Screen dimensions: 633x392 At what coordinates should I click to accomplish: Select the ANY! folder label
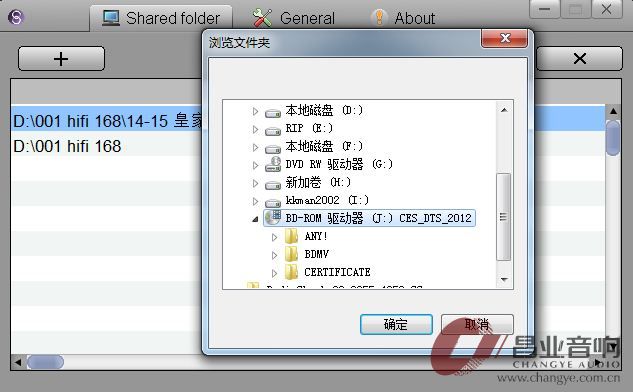(x=316, y=236)
